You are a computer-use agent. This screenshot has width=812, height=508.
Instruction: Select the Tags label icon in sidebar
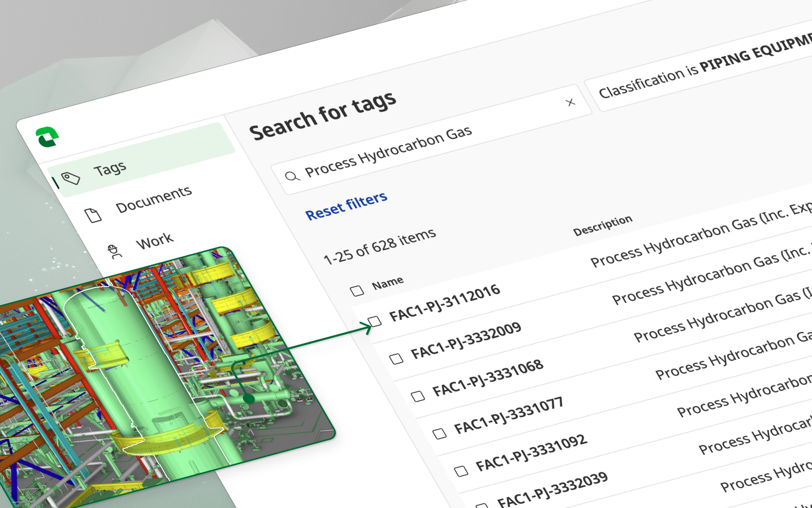coord(71,178)
